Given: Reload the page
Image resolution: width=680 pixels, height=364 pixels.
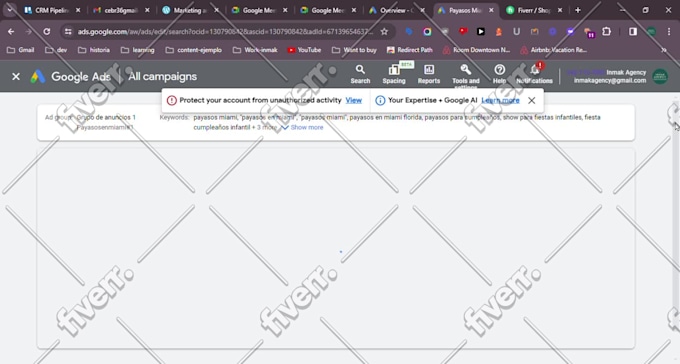Looking at the screenshot, I should 46,32.
